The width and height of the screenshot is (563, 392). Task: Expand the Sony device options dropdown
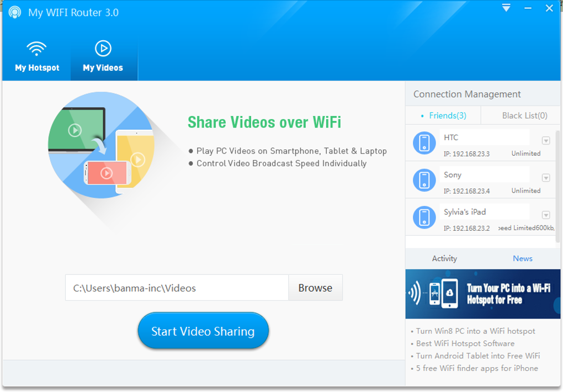point(546,178)
